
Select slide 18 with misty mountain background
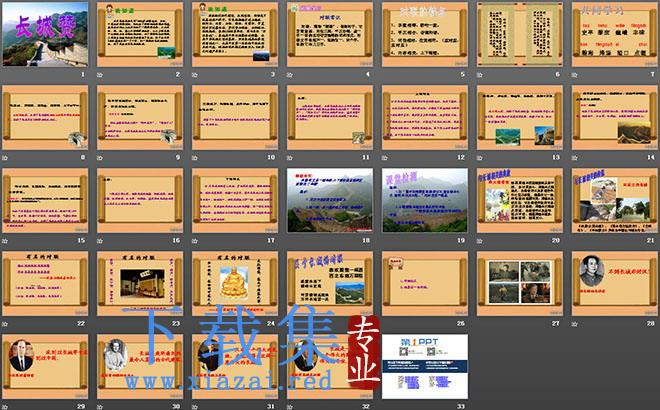330,200
